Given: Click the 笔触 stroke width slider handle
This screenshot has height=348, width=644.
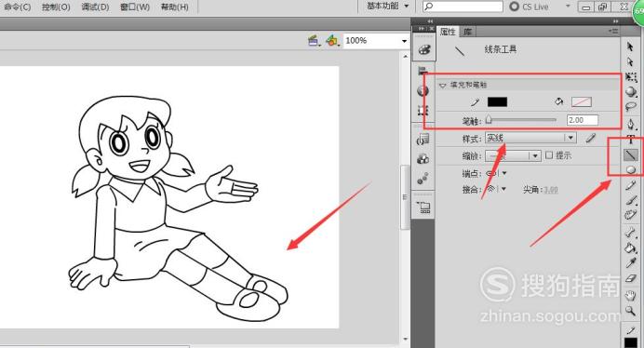Looking at the screenshot, I should [489, 119].
